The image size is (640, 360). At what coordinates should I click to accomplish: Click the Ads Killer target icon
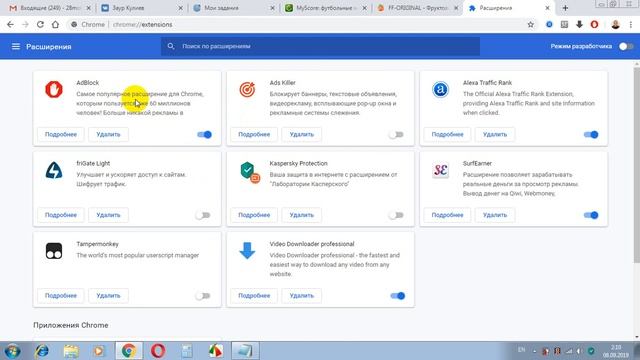coord(247,89)
